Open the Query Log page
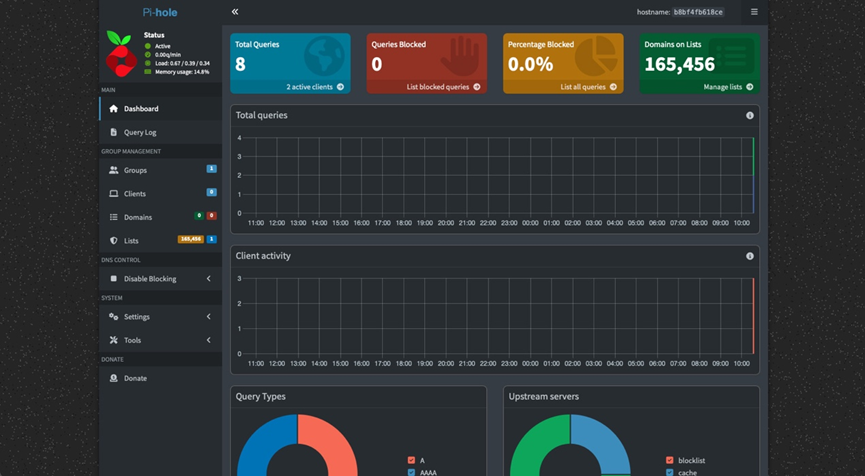 139,132
